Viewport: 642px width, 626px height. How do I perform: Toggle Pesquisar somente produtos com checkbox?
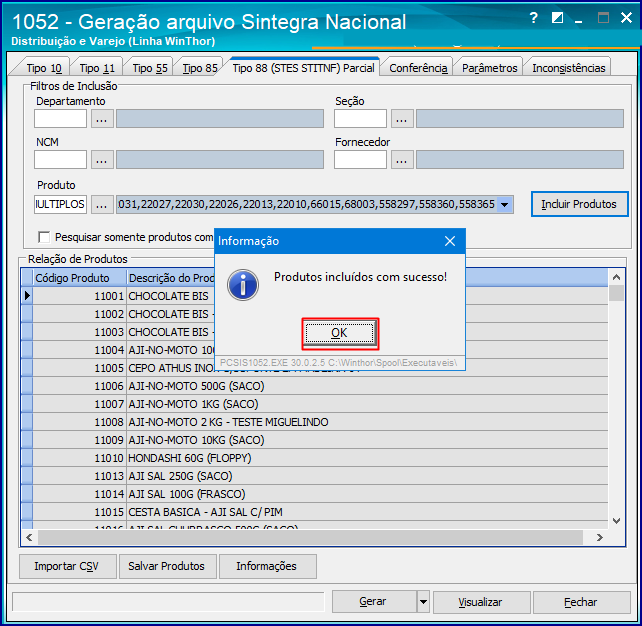(44, 237)
